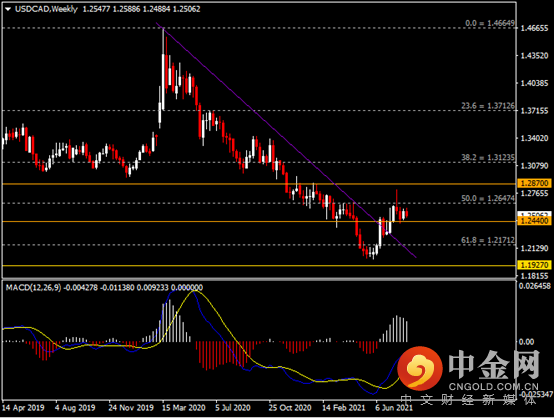Click the current price tag 1.25062
The width and height of the screenshot is (554, 418).
pyautogui.click(x=534, y=214)
